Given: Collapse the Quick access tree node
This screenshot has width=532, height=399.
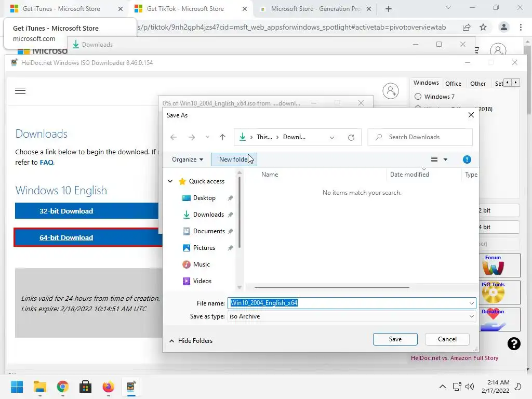Looking at the screenshot, I should coord(170,181).
